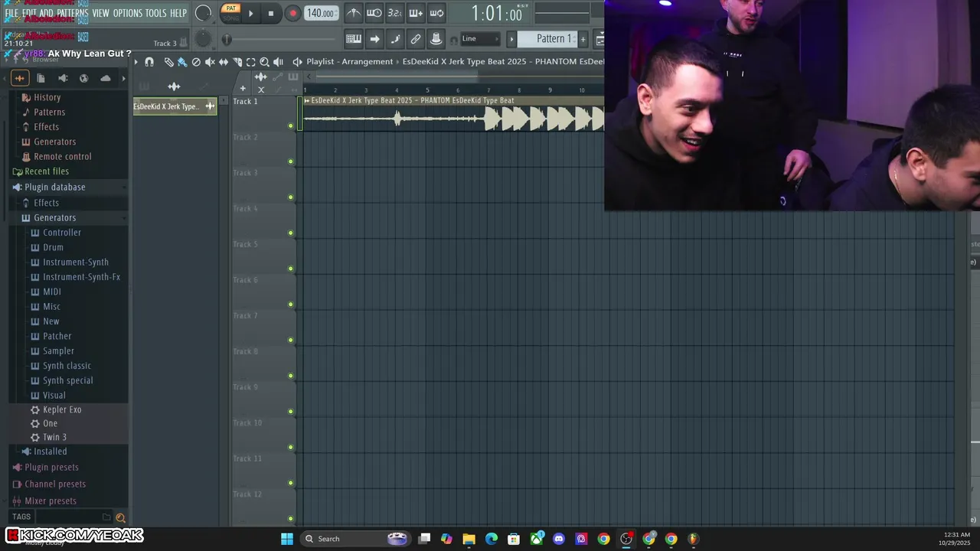Select the Slice tool in playlist

237,62
